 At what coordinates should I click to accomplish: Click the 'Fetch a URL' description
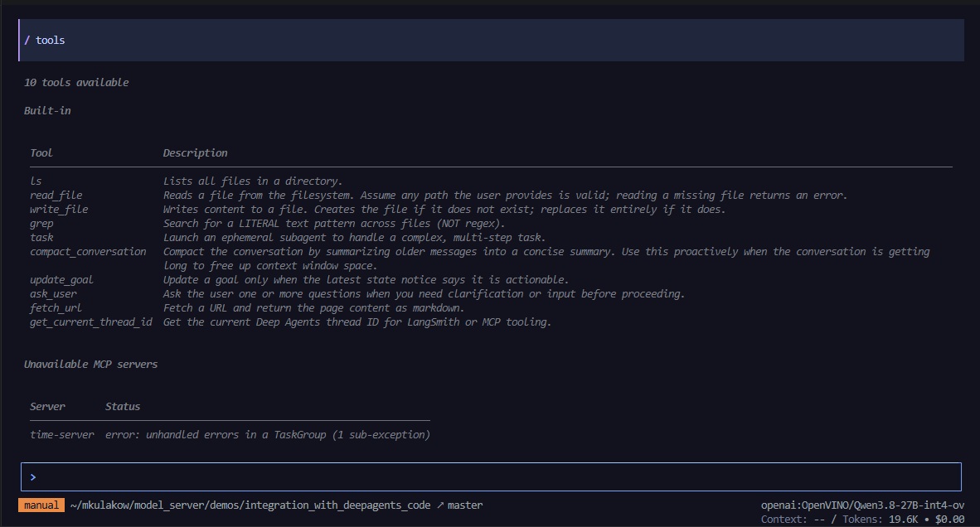313,308
